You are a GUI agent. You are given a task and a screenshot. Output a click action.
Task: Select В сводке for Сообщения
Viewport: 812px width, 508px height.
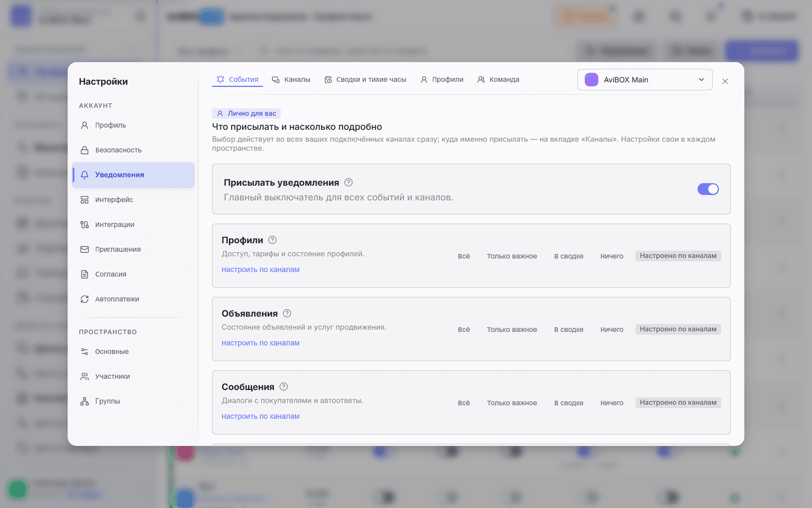pos(569,403)
